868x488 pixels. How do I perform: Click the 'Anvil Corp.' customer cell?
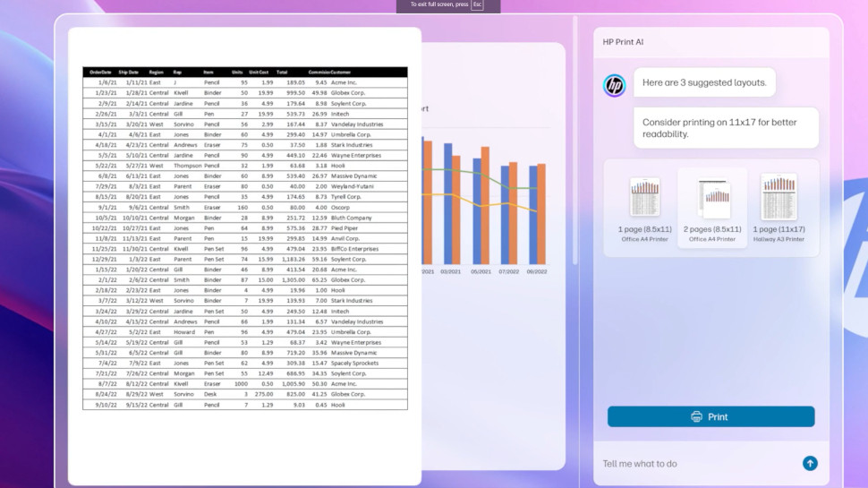click(x=345, y=239)
